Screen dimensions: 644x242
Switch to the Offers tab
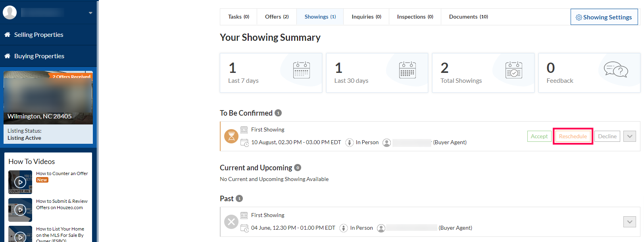(x=277, y=17)
